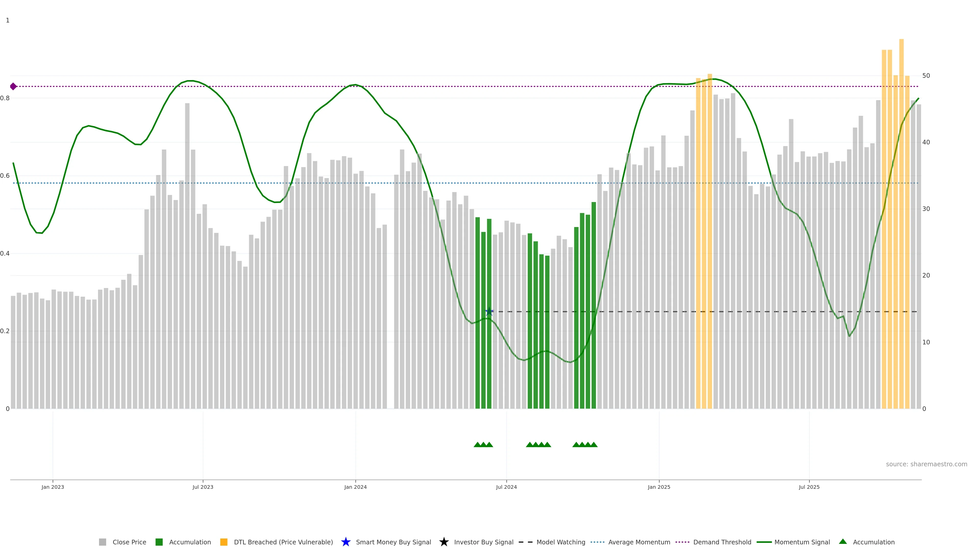Click the purple diamond Demand Threshold marker

click(13, 86)
